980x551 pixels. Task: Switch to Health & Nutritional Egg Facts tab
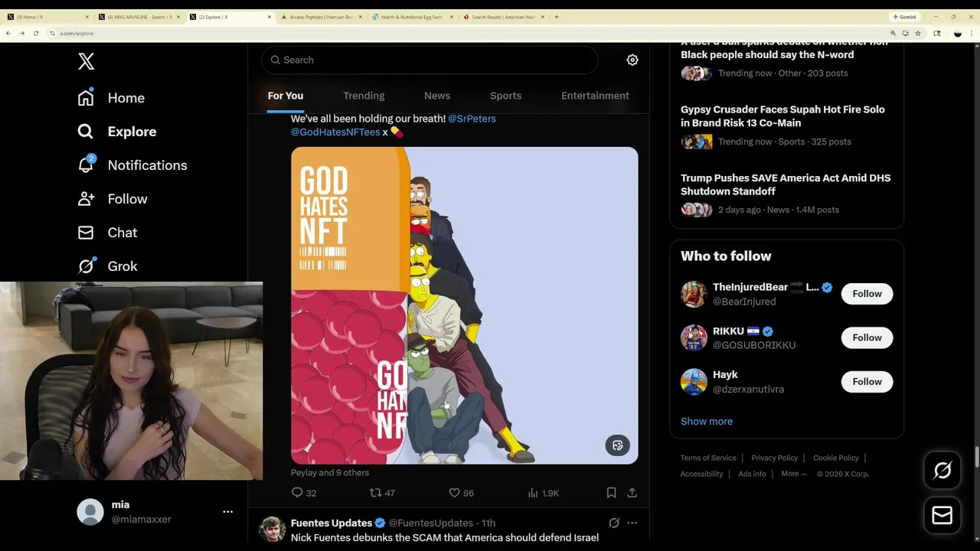click(x=412, y=17)
